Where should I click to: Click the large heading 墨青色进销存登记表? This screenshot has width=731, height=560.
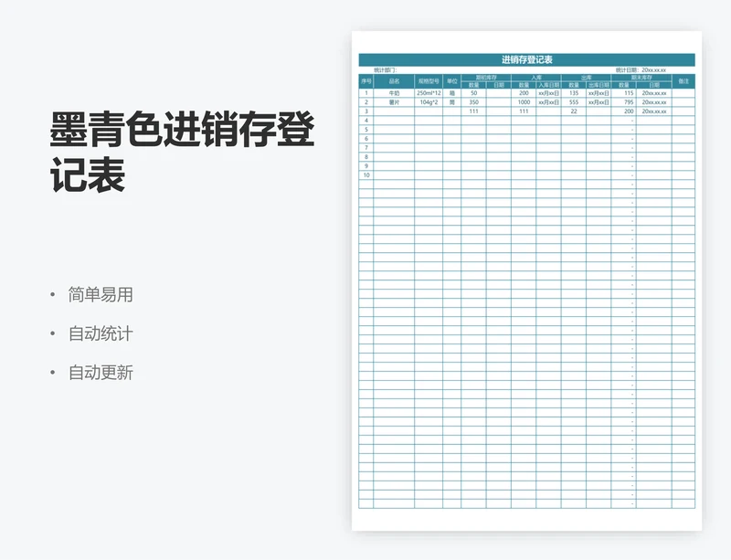[182, 152]
